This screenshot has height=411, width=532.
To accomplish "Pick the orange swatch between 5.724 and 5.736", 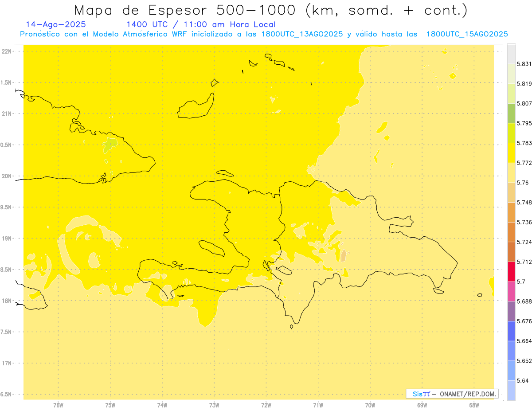I will (511, 231).
